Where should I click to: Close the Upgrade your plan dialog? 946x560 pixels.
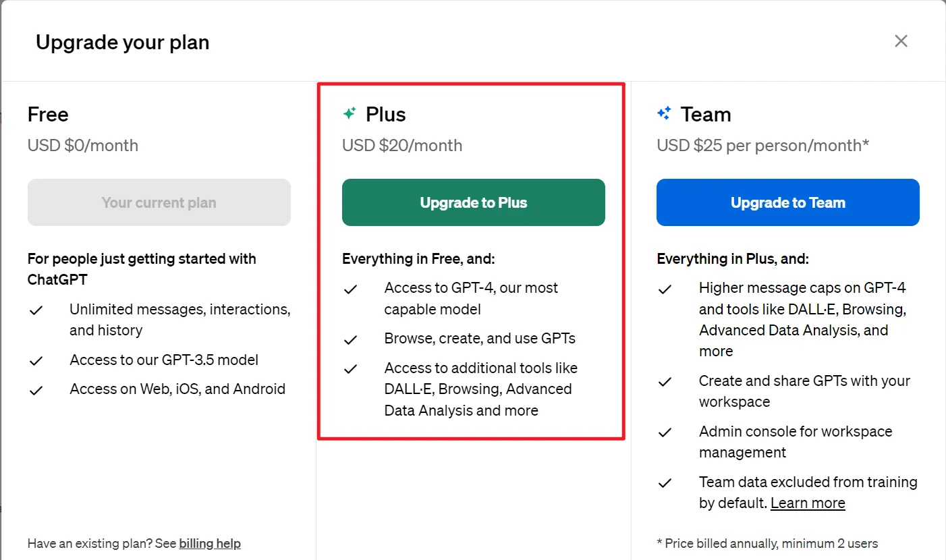click(901, 41)
